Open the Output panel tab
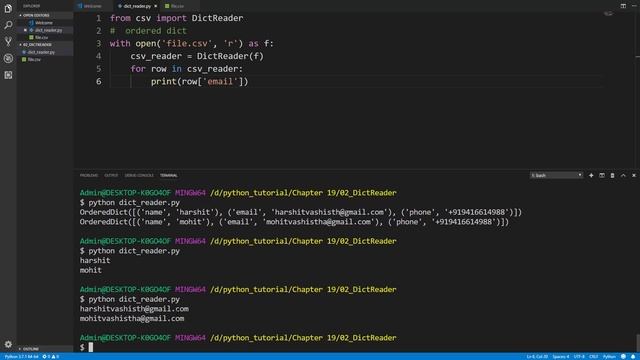 [111, 175]
